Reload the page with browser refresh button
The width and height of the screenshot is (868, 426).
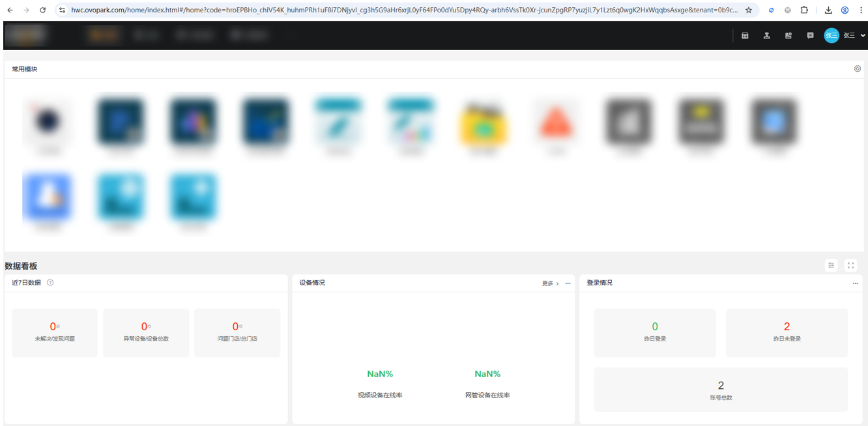pyautogui.click(x=43, y=10)
